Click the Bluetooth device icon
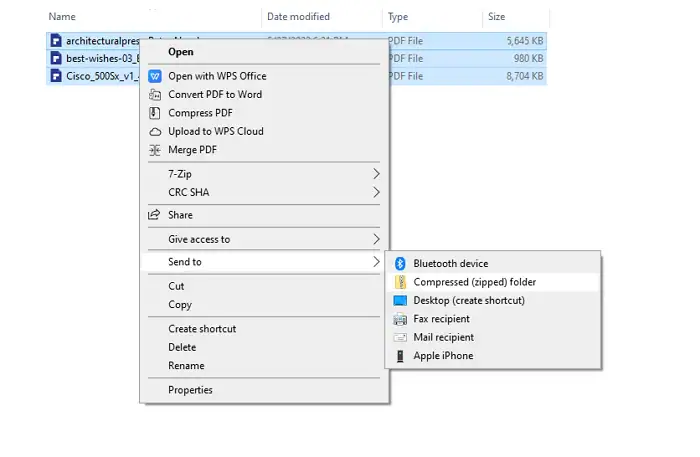The width and height of the screenshot is (700, 457). 400,263
